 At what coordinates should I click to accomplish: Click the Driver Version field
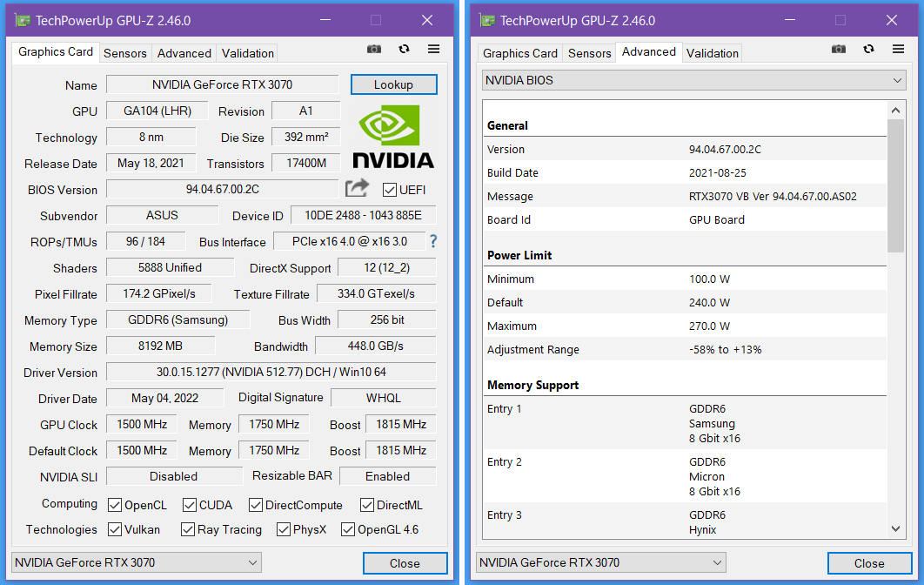pos(271,372)
